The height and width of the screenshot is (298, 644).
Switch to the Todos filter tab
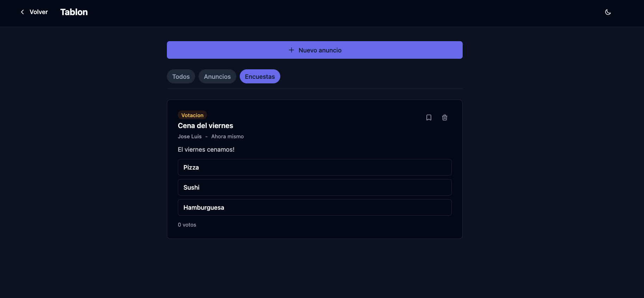(x=181, y=76)
